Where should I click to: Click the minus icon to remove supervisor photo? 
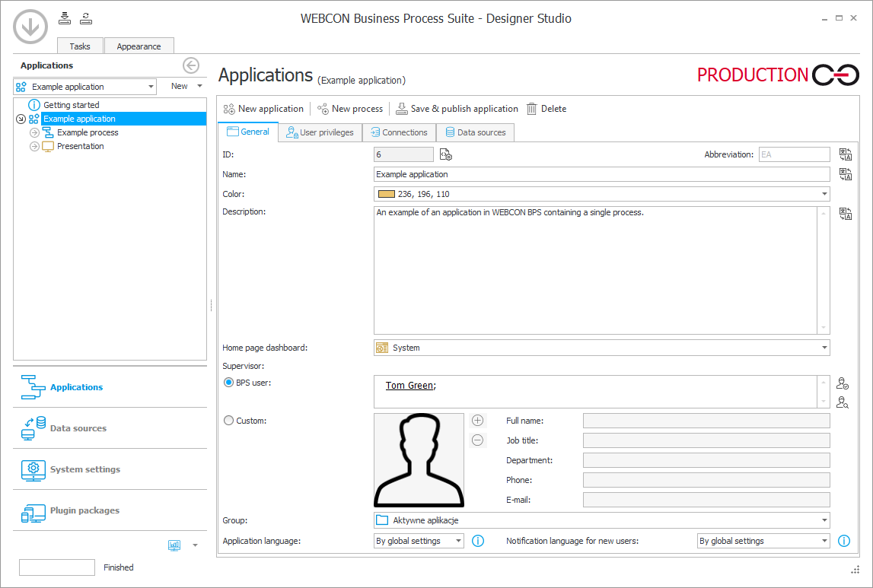[x=478, y=440]
